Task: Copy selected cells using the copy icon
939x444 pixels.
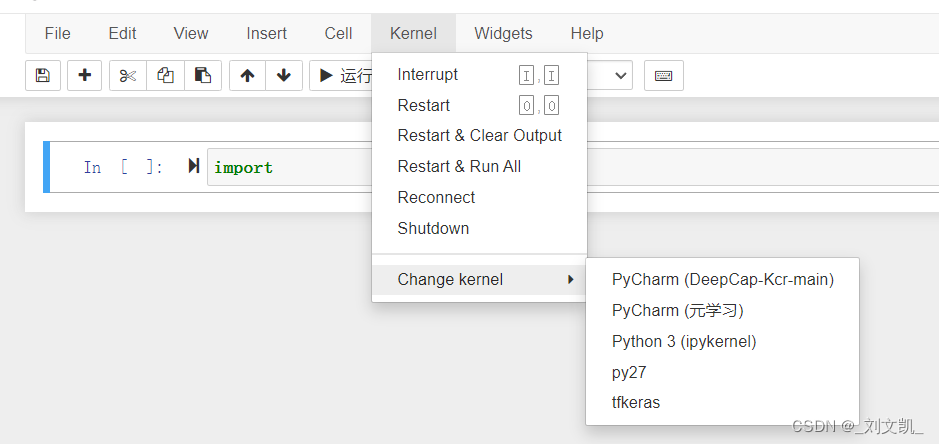Action: coord(165,75)
